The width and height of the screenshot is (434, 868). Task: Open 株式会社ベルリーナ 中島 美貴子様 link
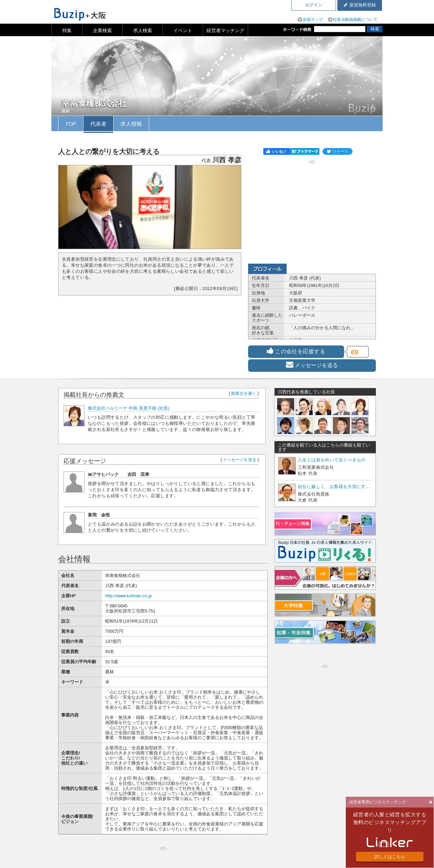(128, 408)
